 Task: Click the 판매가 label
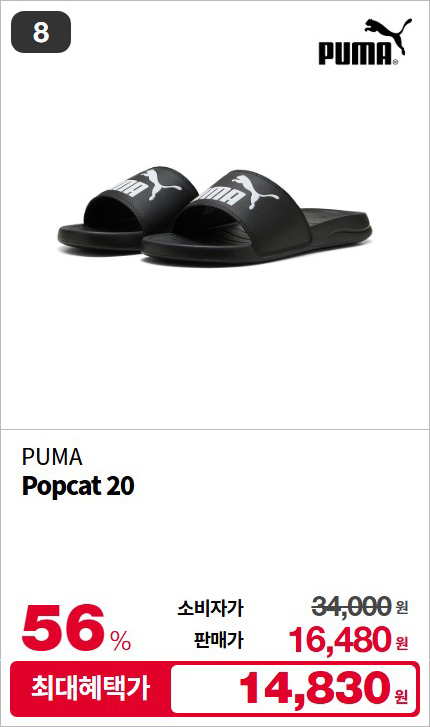[218, 640]
